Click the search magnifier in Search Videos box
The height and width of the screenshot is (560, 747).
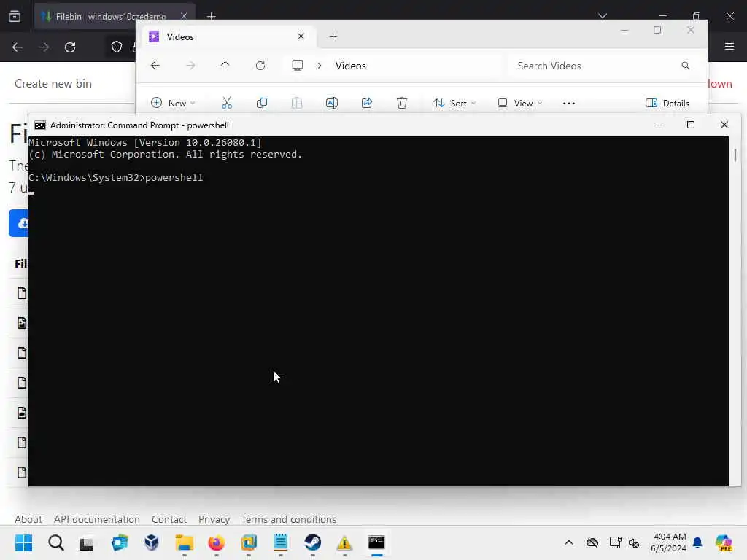tap(685, 65)
